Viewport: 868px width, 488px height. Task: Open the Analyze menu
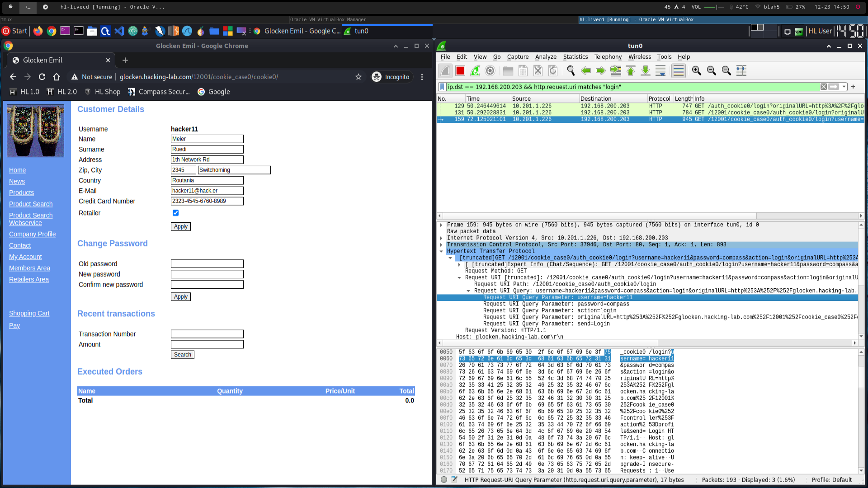546,57
